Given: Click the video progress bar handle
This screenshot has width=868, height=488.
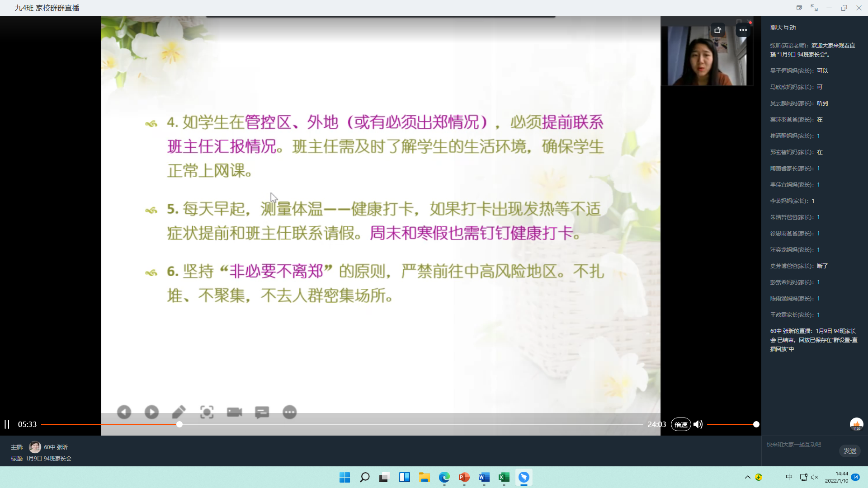Looking at the screenshot, I should (x=179, y=424).
